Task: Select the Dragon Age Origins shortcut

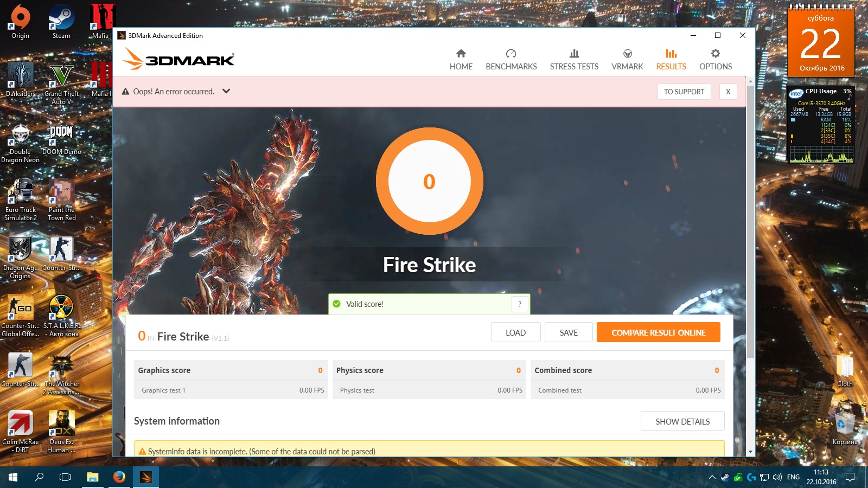Action: click(x=20, y=258)
